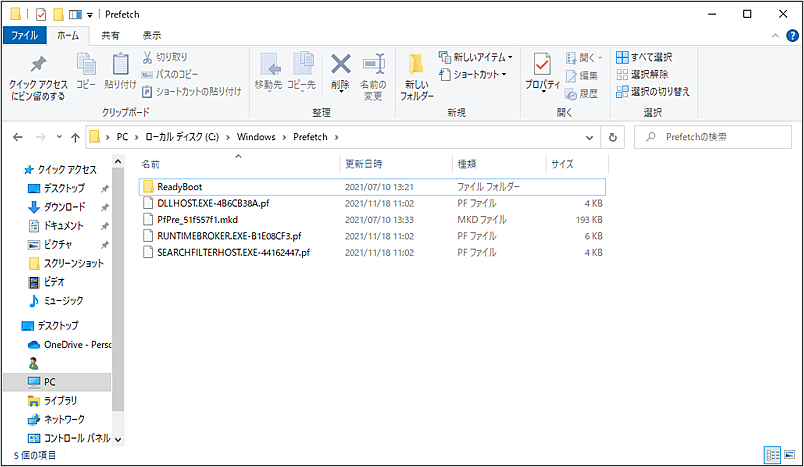Click Windows in the address breadcrumb

point(256,137)
